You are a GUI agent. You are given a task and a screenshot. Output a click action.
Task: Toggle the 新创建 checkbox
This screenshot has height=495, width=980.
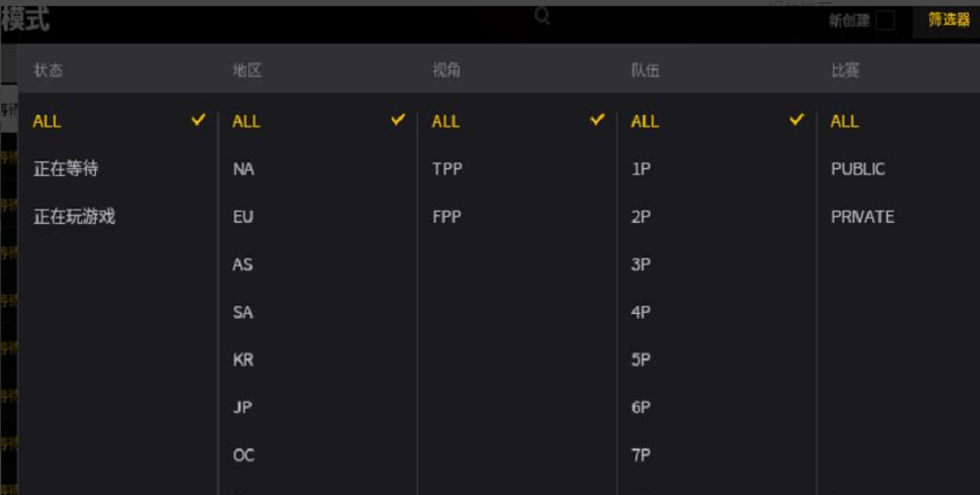click(884, 20)
